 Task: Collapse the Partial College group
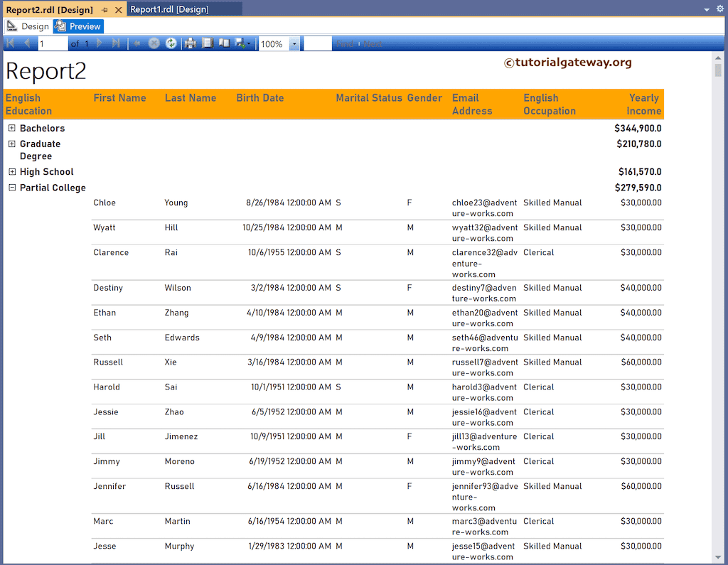coord(11,187)
